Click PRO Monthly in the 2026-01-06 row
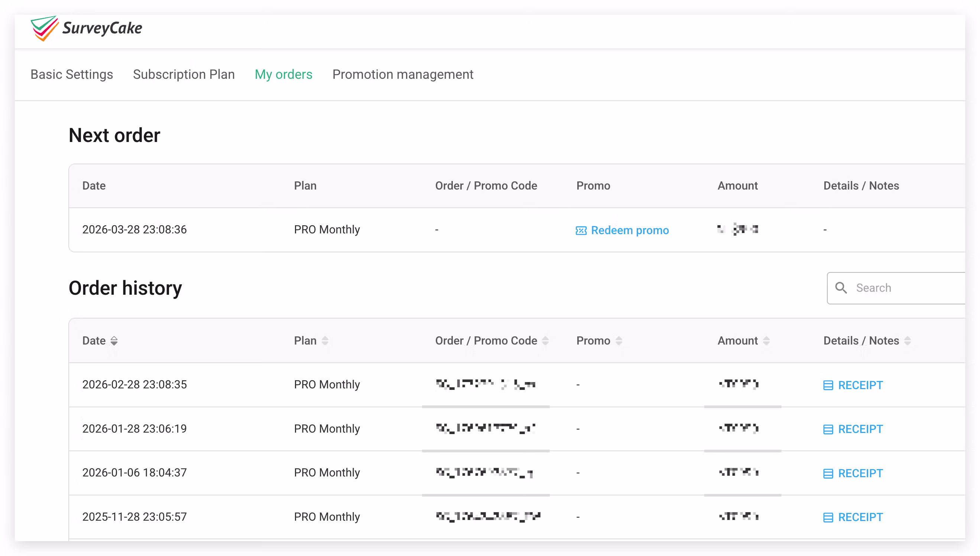The width and height of the screenshot is (980, 556). 327,472
